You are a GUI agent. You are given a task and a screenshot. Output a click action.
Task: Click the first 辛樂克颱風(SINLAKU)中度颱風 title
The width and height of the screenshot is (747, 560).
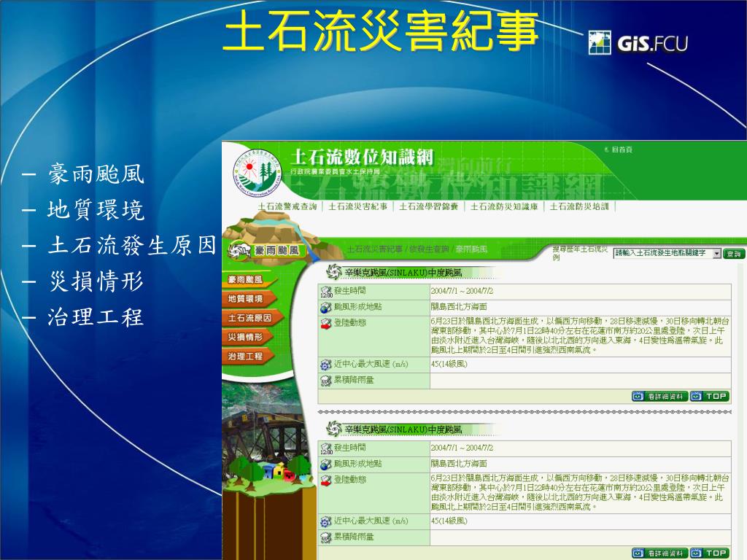[x=403, y=273]
